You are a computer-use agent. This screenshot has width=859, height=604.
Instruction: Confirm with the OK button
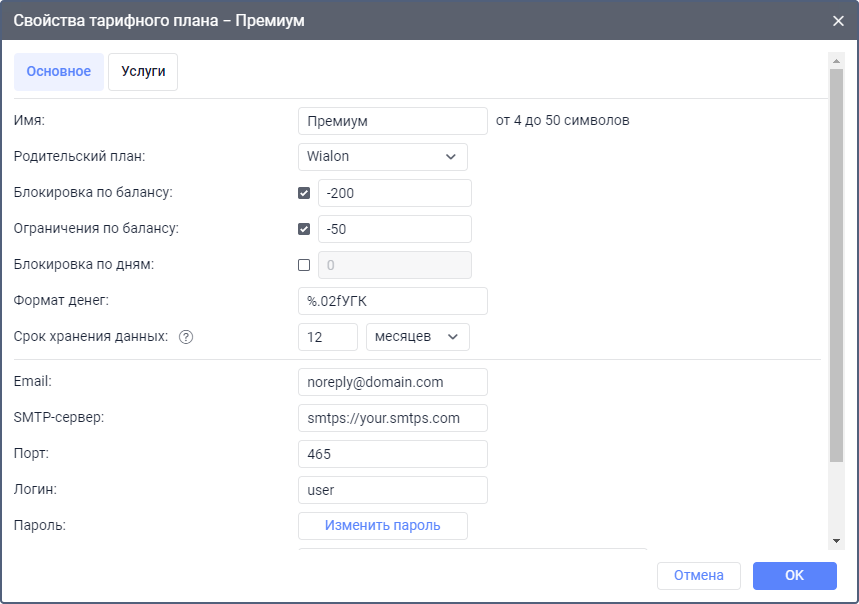794,575
